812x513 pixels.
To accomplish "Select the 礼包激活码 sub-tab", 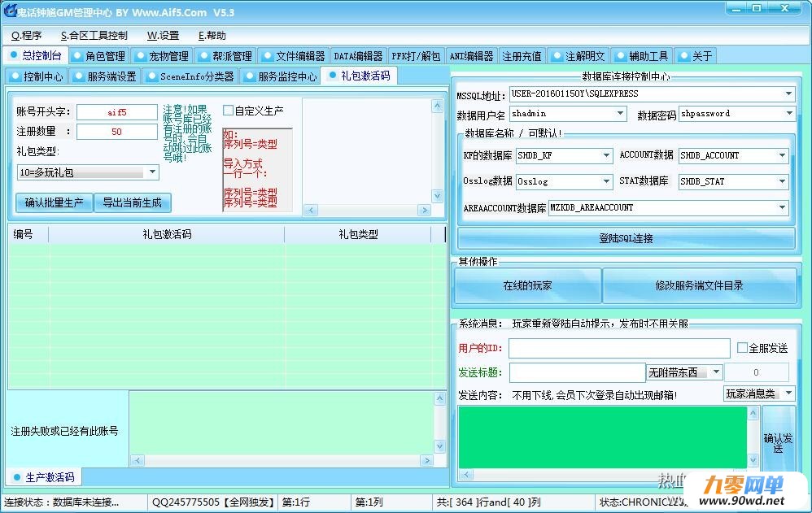I will [x=360, y=76].
